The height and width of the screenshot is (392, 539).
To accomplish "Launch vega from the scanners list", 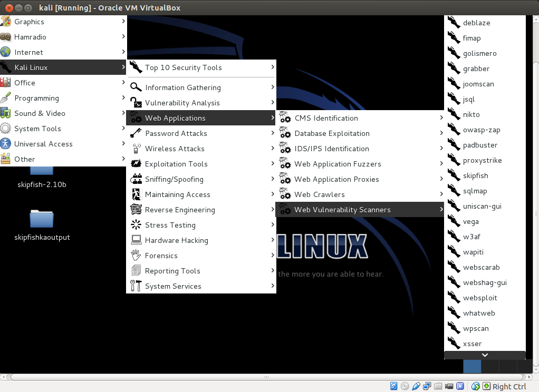I will pos(485,222).
